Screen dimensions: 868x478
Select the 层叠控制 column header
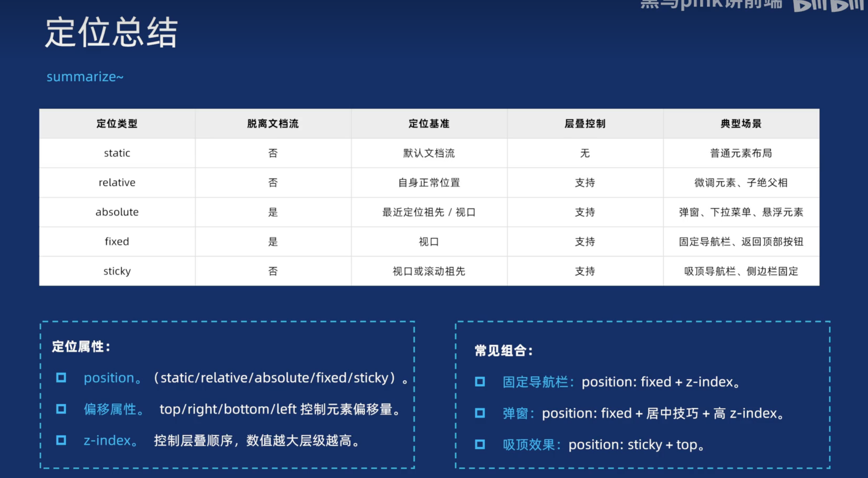(x=585, y=124)
